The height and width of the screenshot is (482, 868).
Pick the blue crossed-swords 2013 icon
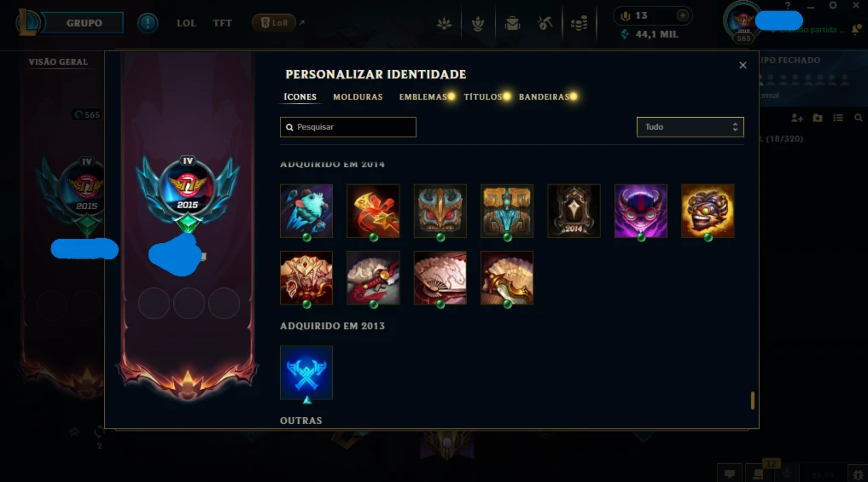tap(306, 373)
